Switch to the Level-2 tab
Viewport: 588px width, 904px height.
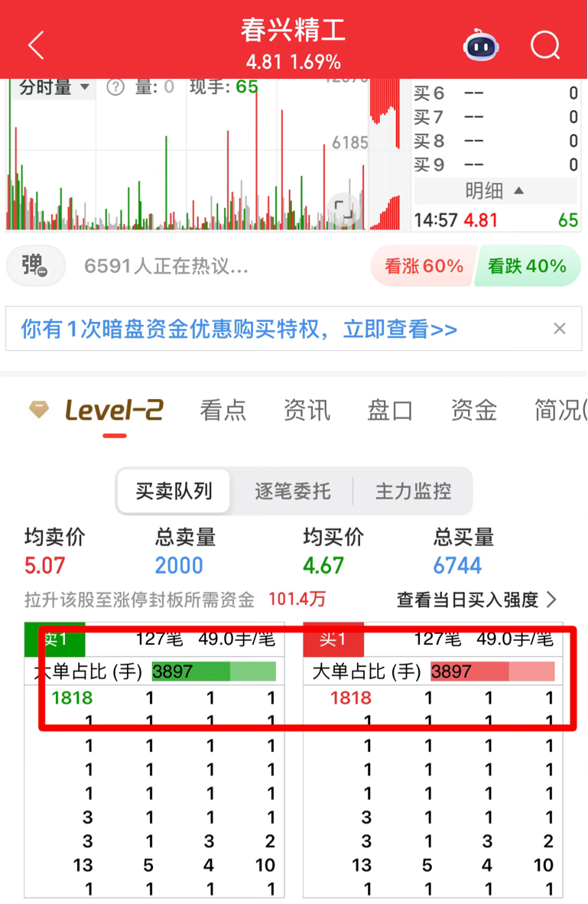(114, 411)
